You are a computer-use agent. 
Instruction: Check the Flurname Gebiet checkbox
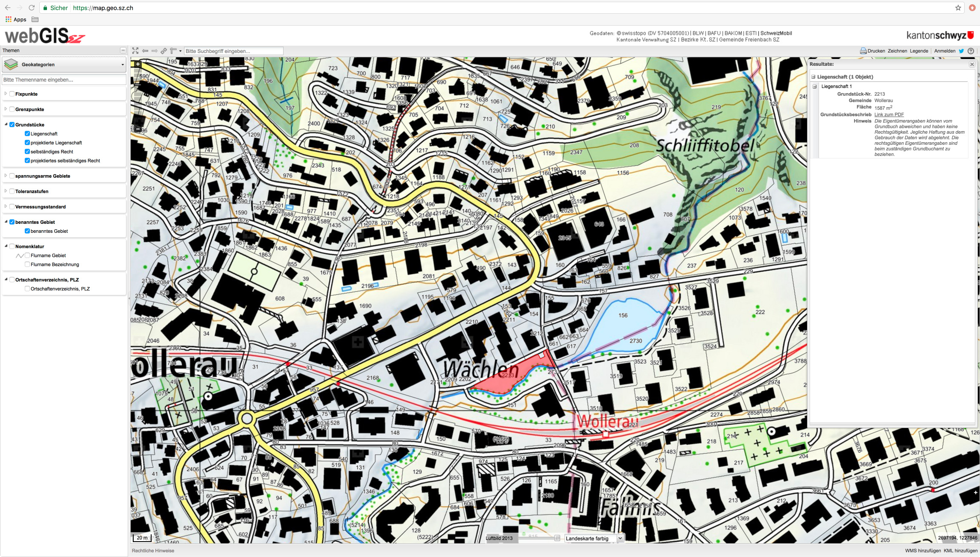(27, 255)
